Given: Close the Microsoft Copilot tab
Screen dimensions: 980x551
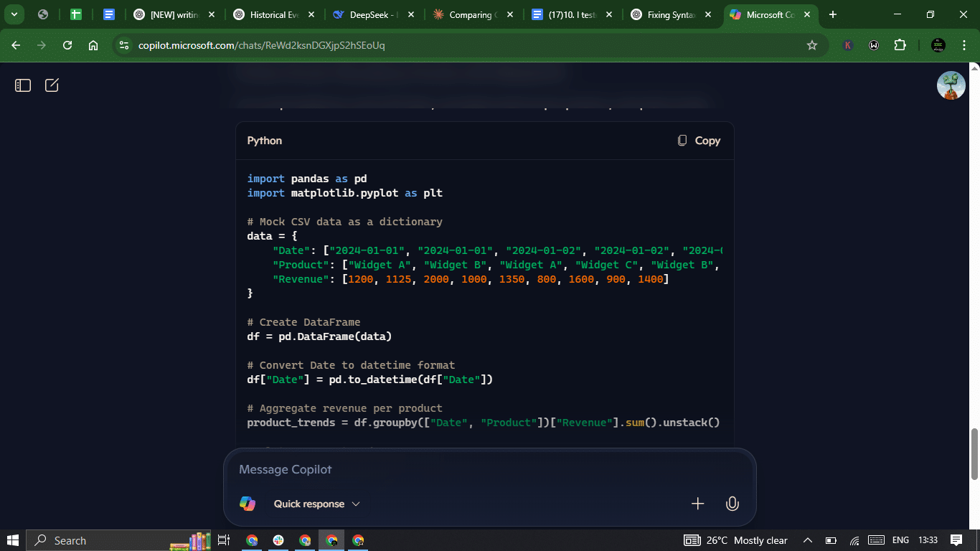Looking at the screenshot, I should coord(807,14).
